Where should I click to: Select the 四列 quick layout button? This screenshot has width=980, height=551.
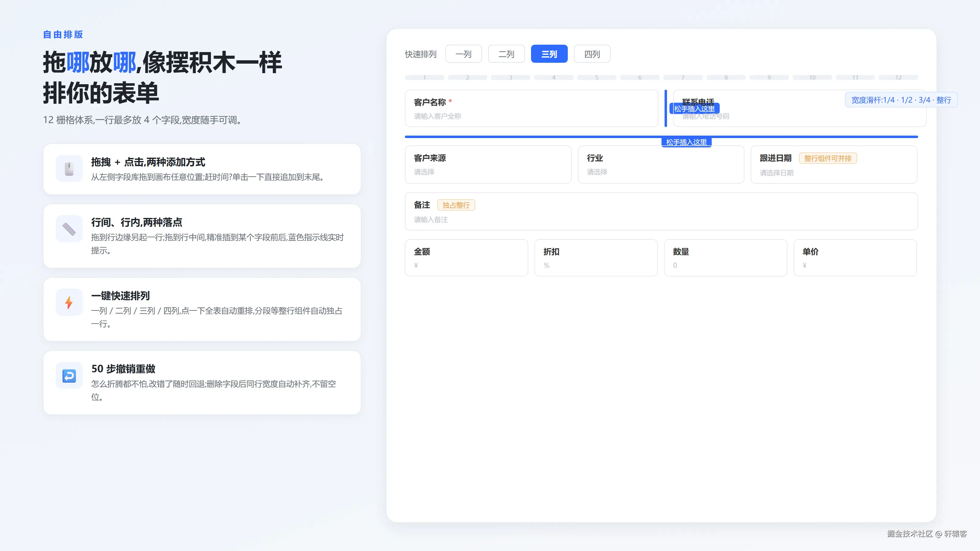pos(592,54)
